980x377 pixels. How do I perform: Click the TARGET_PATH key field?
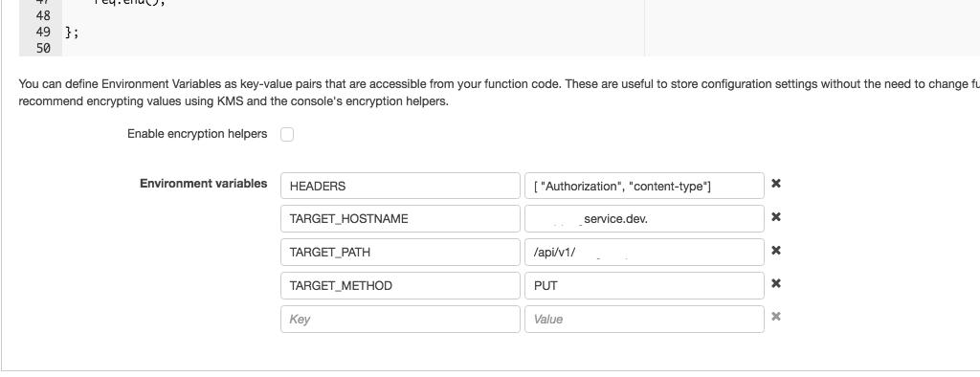400,252
